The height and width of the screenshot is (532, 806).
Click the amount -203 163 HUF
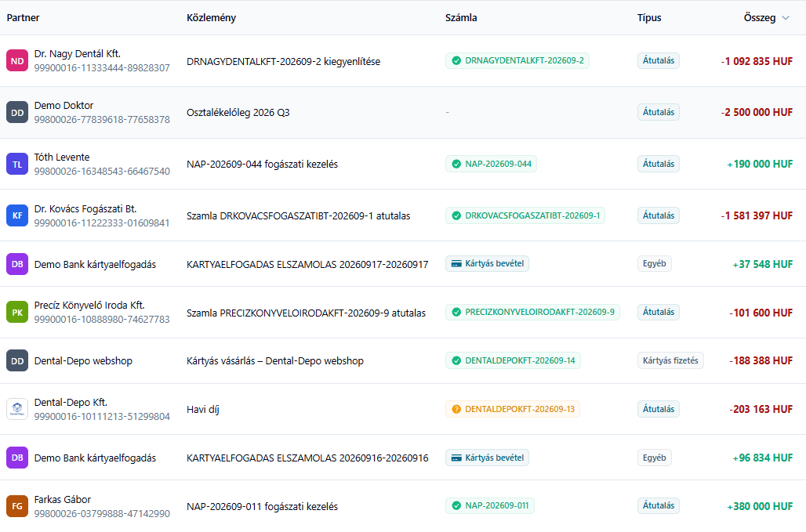761,409
